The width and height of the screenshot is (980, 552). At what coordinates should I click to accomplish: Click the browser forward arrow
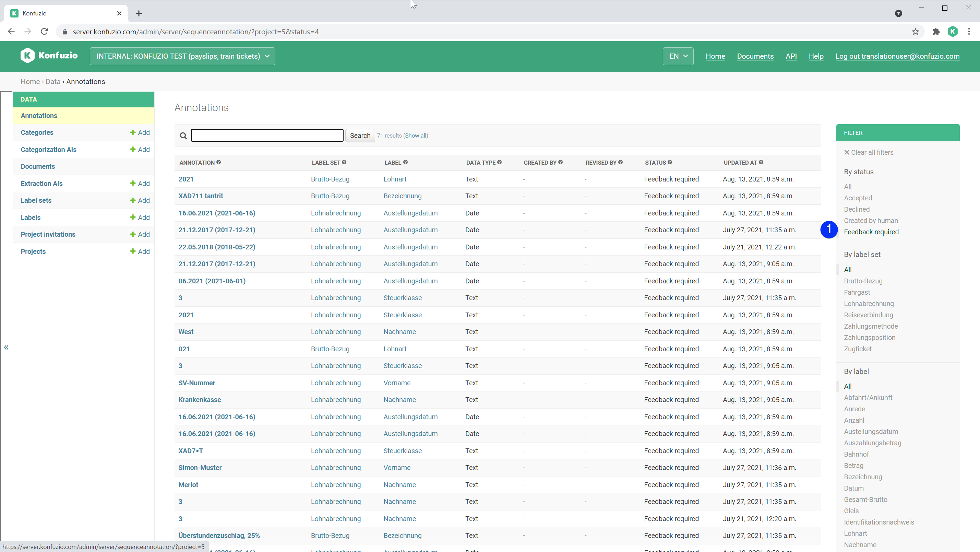tap(28, 32)
